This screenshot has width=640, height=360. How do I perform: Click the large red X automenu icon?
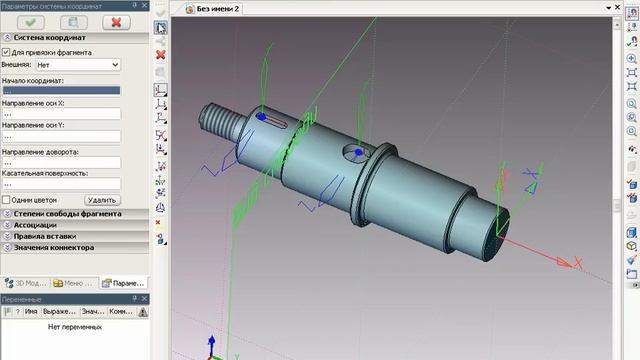click(x=161, y=55)
